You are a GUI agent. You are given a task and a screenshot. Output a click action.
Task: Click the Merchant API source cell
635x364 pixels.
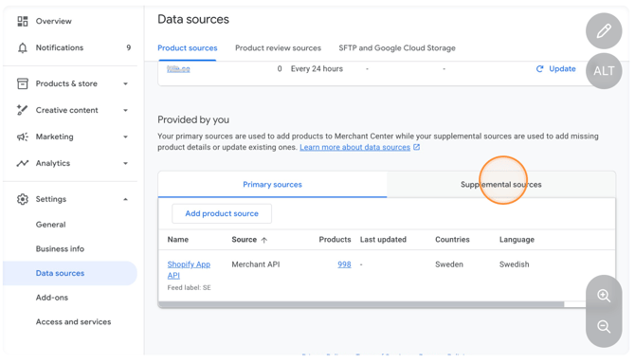click(256, 264)
